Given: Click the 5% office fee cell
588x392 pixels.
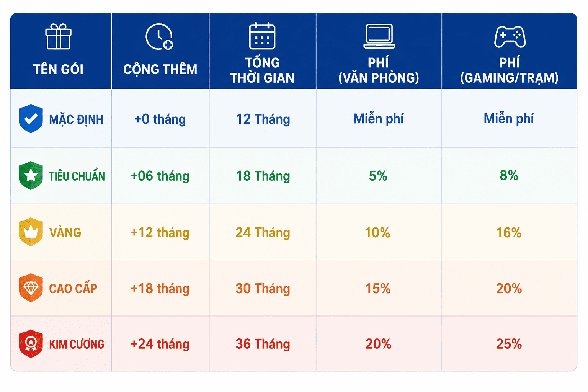Looking at the screenshot, I should point(378,176).
